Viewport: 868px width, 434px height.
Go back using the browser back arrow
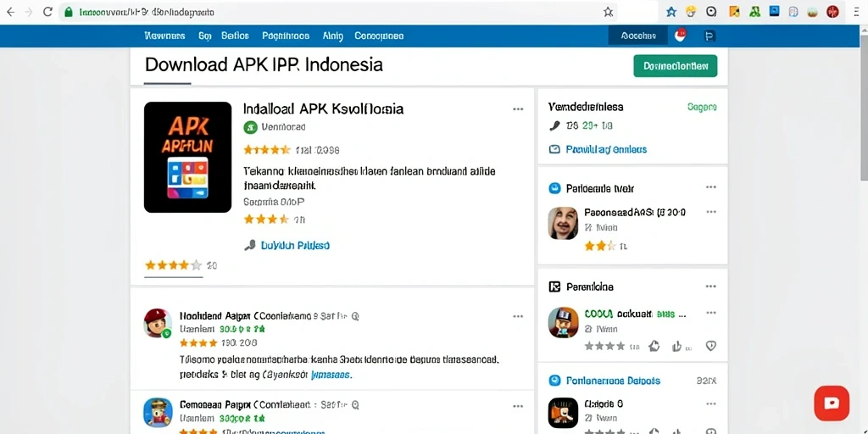pos(10,12)
